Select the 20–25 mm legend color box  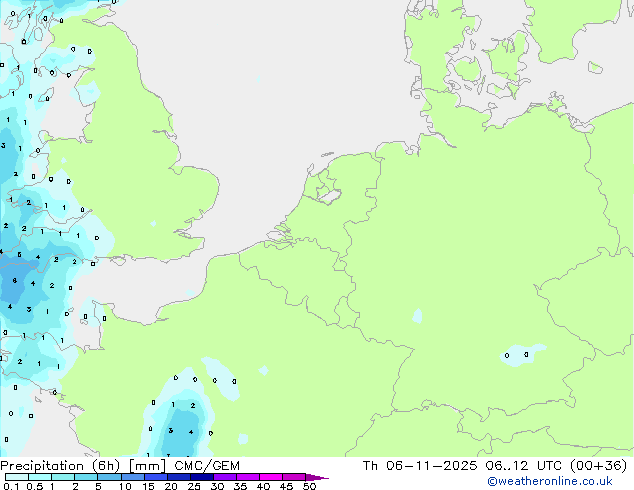[x=178, y=477]
